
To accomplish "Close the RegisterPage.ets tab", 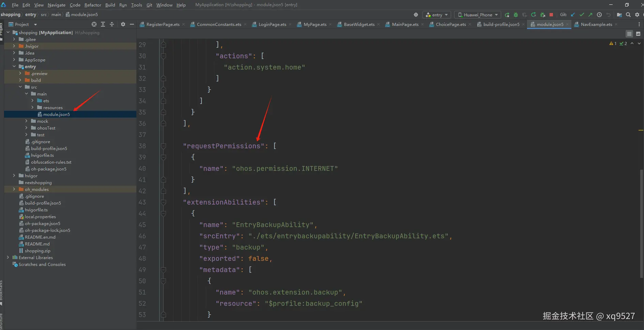I will pos(183,24).
